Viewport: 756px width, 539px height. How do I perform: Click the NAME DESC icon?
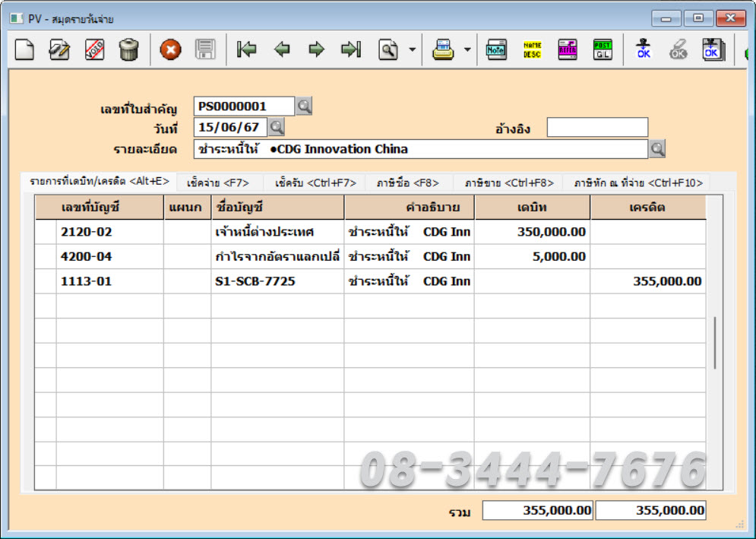533,49
